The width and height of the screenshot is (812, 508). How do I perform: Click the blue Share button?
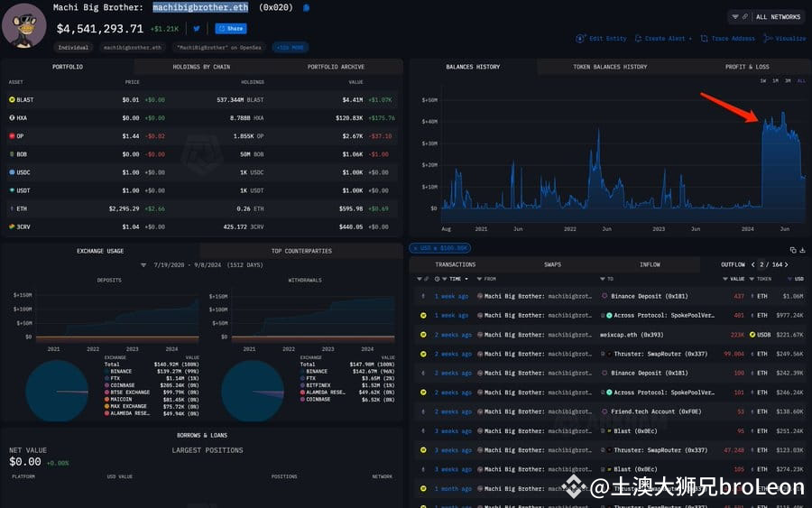coord(230,29)
